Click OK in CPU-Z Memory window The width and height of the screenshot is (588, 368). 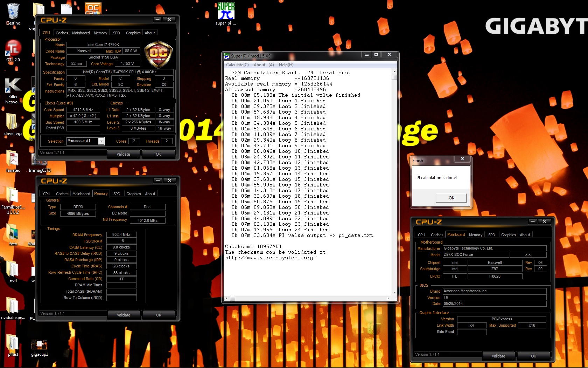click(159, 315)
